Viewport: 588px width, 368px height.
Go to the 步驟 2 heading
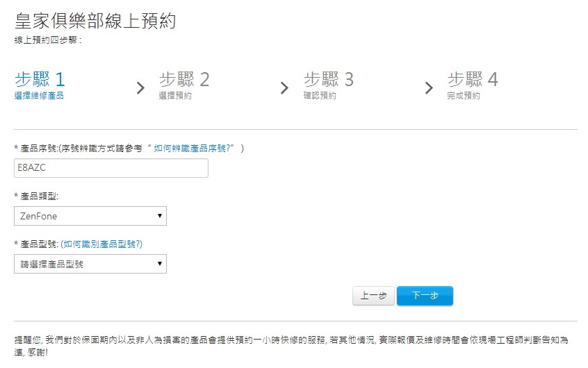[183, 78]
